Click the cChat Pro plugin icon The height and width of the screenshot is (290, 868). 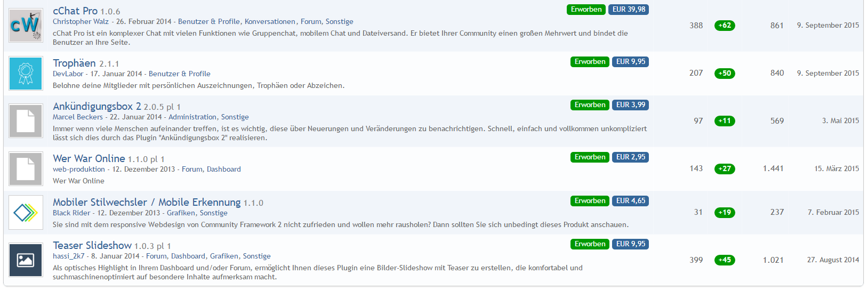coord(26,26)
